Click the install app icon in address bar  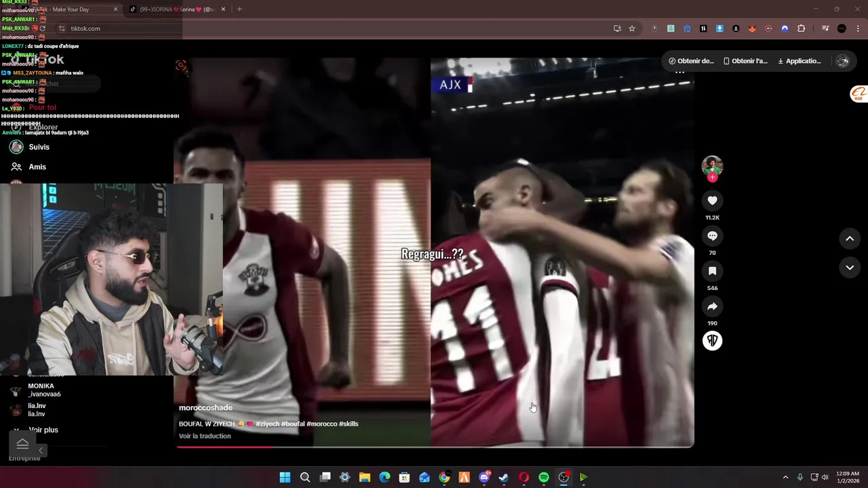click(x=617, y=28)
